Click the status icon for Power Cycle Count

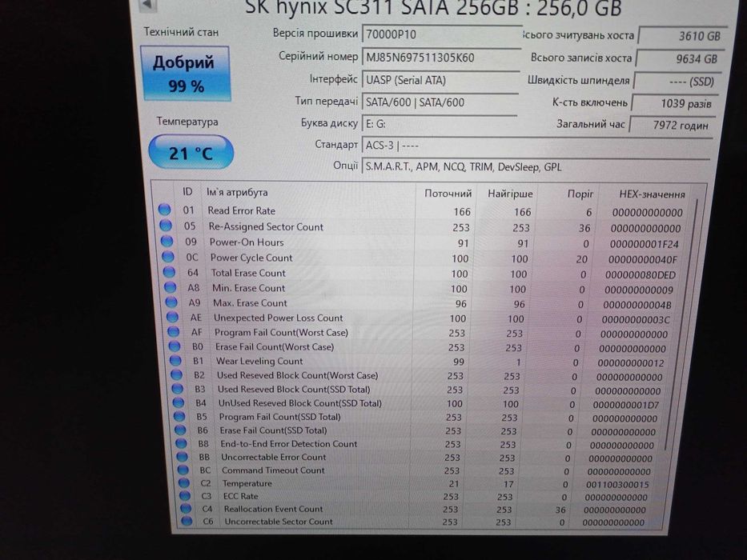point(167,257)
